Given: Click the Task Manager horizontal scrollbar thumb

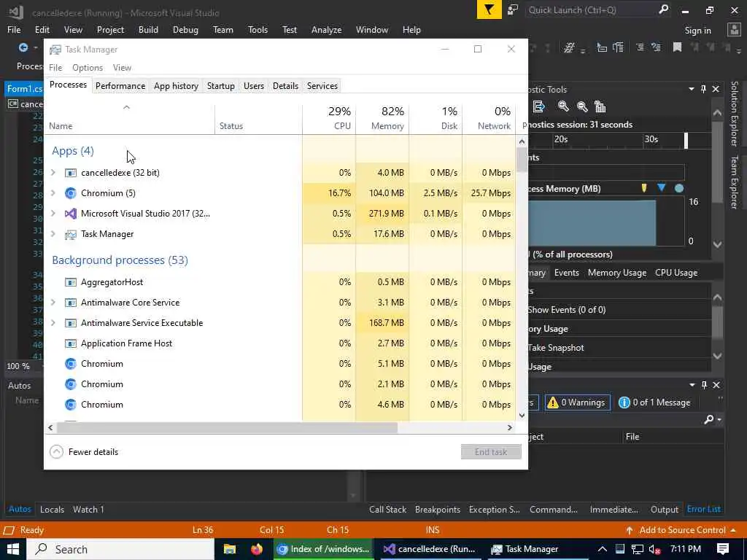Looking at the screenshot, I should click(227, 427).
